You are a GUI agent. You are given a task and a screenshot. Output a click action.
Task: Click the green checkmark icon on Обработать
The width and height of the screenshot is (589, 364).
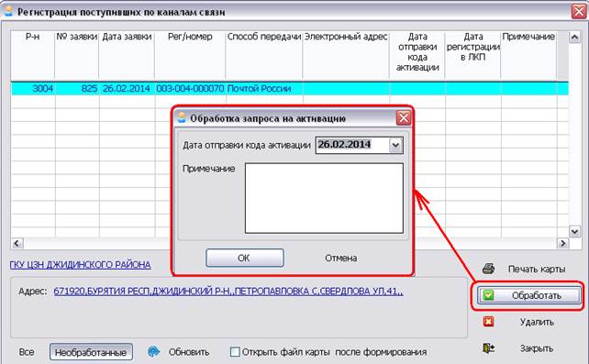click(x=488, y=295)
